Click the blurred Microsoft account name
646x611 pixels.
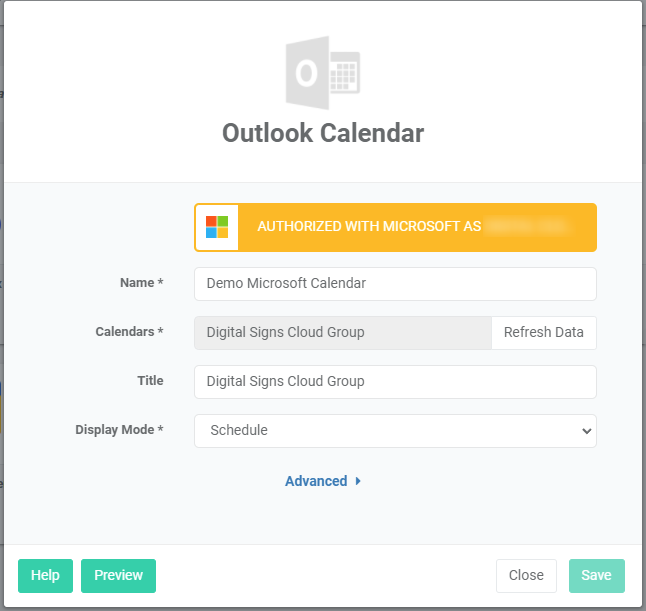(525, 227)
